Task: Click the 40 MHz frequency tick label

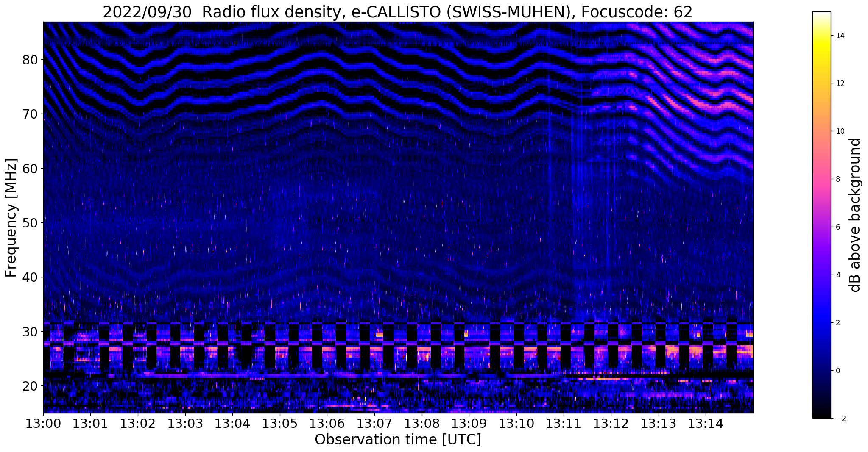Action: (30, 277)
